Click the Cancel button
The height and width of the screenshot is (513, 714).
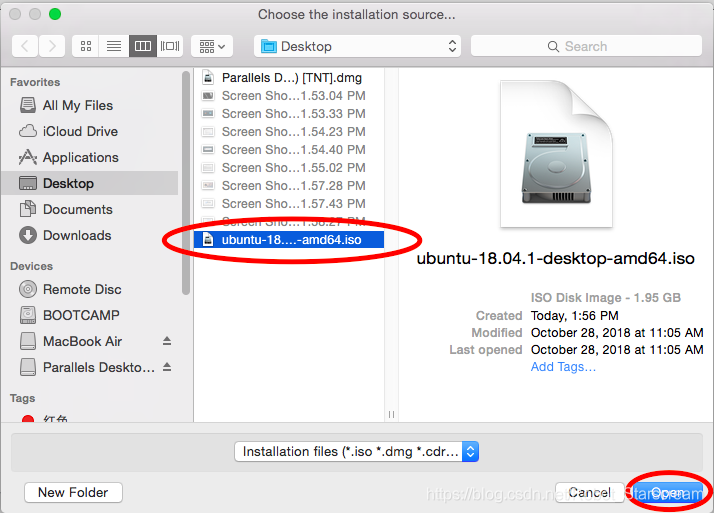point(589,492)
